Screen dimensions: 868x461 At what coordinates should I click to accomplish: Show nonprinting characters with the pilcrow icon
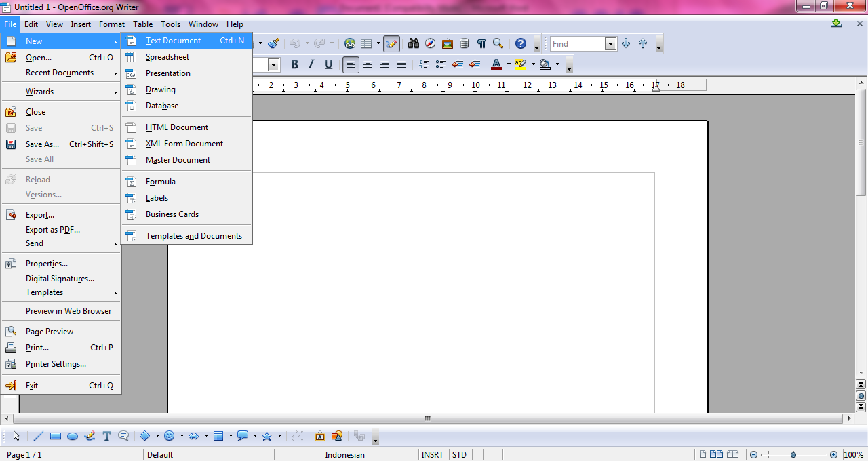click(482, 43)
